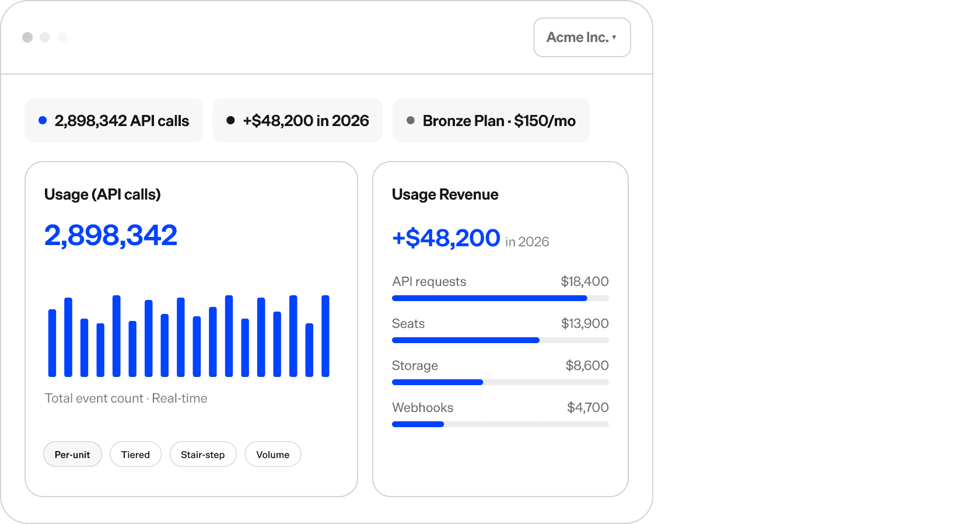The height and width of the screenshot is (524, 980).
Task: Click the Seats progress bar
Action: [x=501, y=340]
